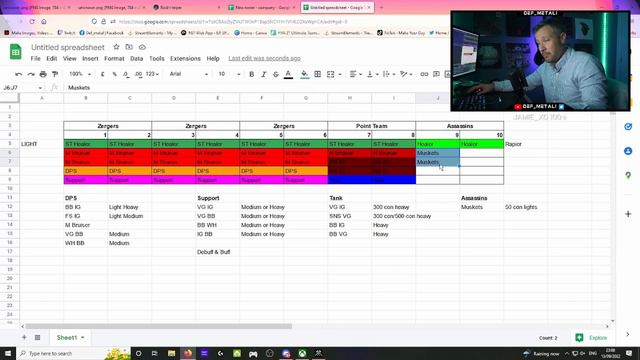This screenshot has width=640, height=360.
Task: Open the Format menu
Action: click(x=114, y=59)
